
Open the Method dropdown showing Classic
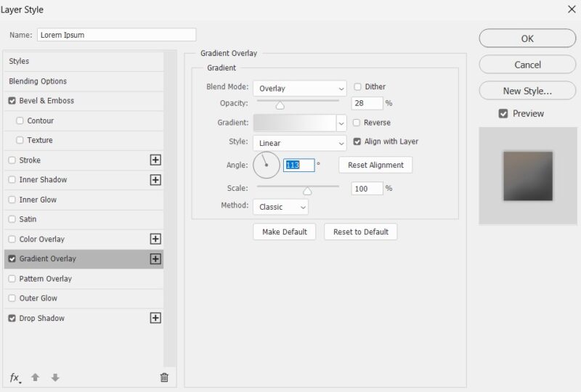280,207
